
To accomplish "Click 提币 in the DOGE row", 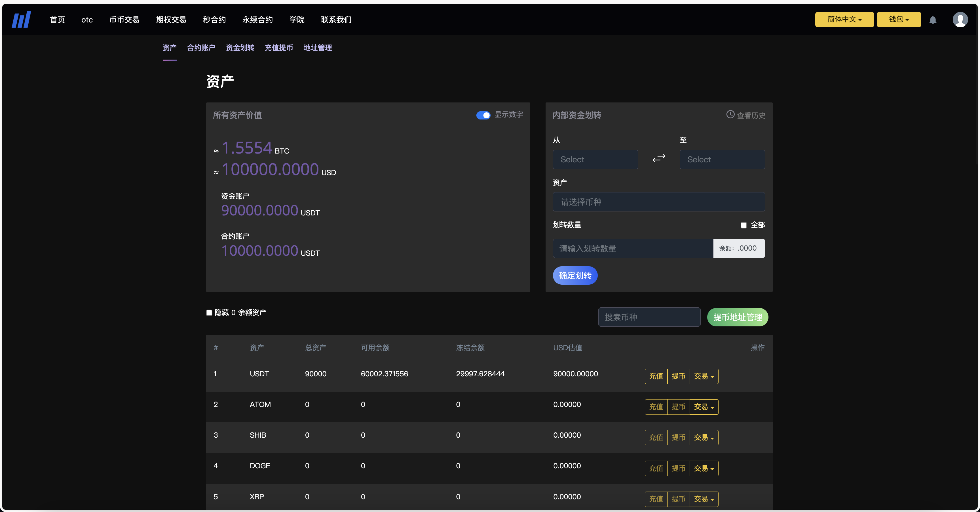I will [679, 469].
